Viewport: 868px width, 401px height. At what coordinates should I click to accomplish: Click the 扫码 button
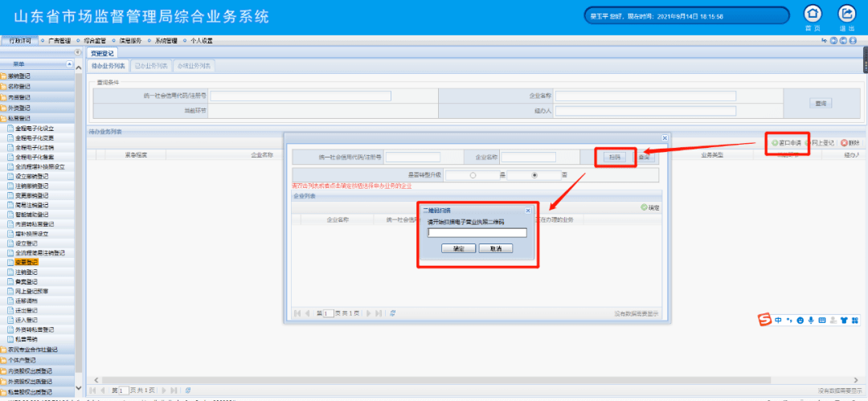click(615, 158)
